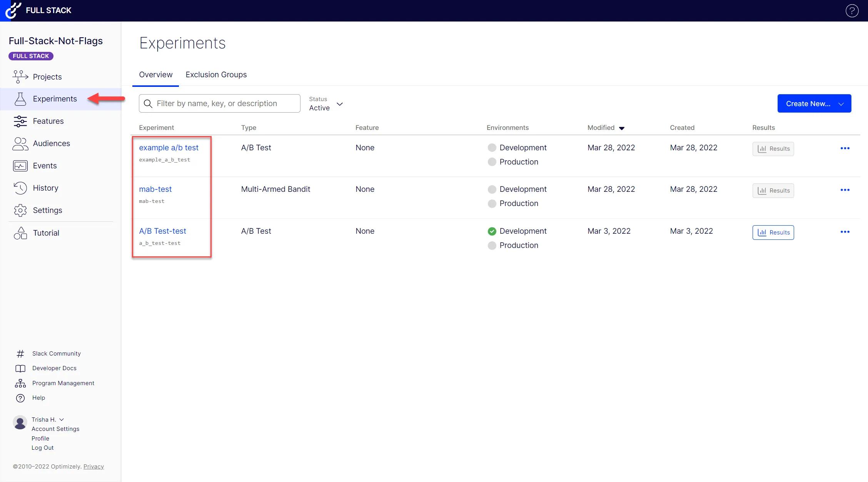The width and height of the screenshot is (868, 482).
Task: Click the Help circle icon in sidebar
Action: (20, 398)
